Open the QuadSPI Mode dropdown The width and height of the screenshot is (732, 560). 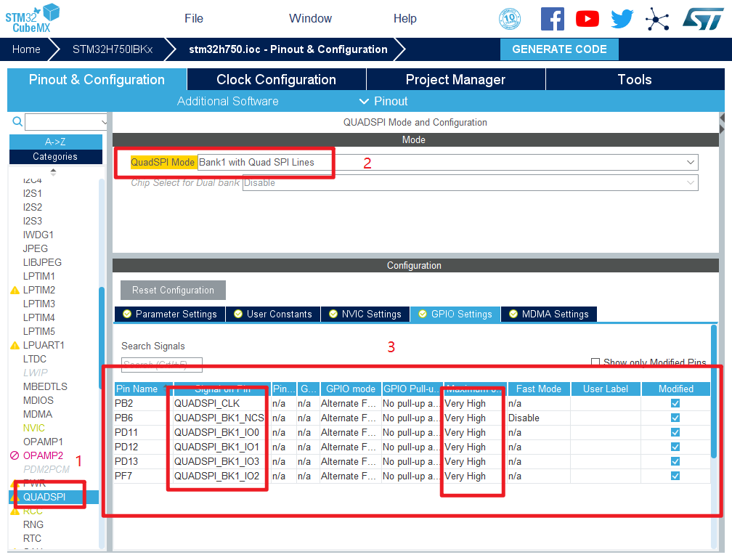click(x=447, y=163)
